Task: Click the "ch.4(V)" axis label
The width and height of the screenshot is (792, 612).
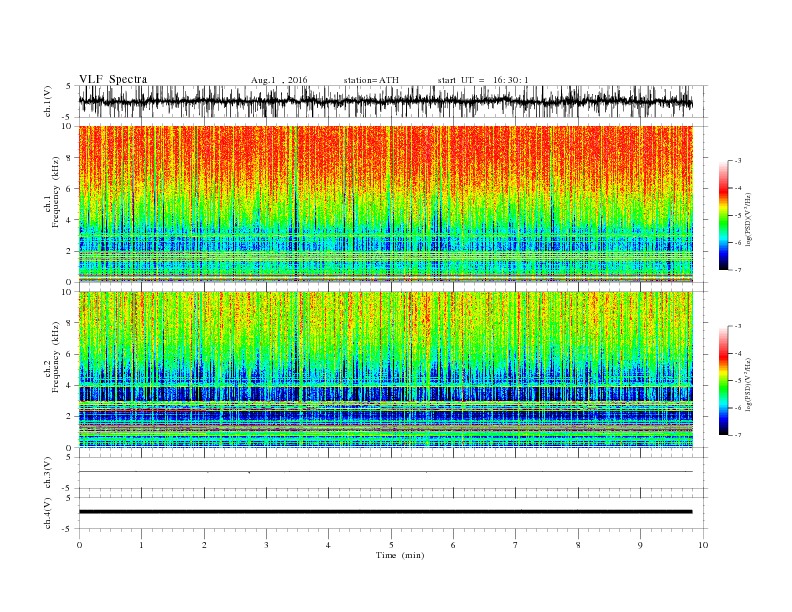Action: pyautogui.click(x=48, y=513)
